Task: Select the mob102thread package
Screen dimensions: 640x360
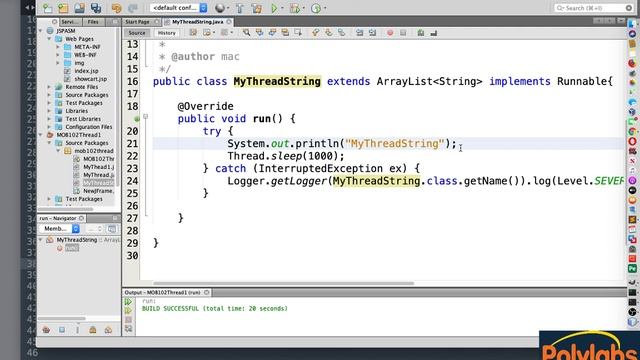Action: coord(93,151)
